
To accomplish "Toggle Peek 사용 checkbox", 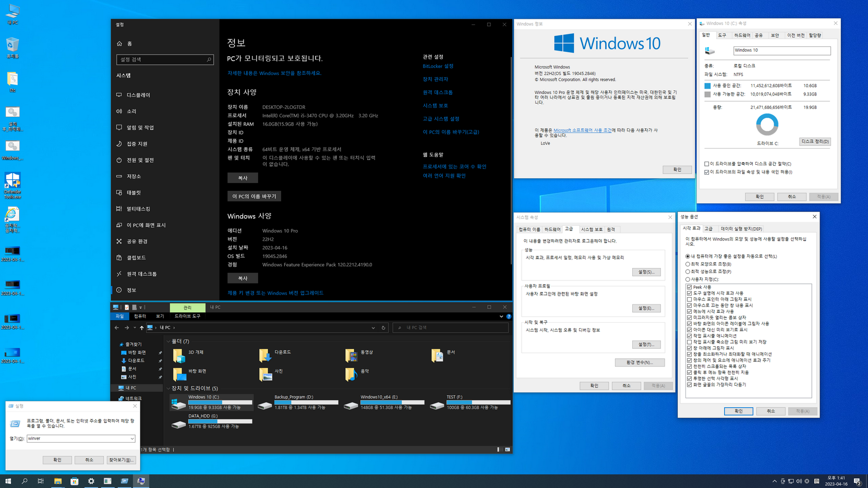I will point(690,287).
